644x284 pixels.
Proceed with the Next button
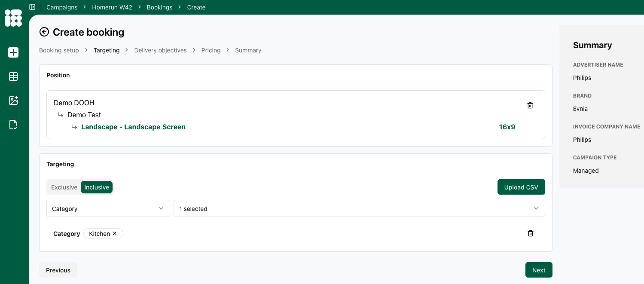tap(539, 270)
